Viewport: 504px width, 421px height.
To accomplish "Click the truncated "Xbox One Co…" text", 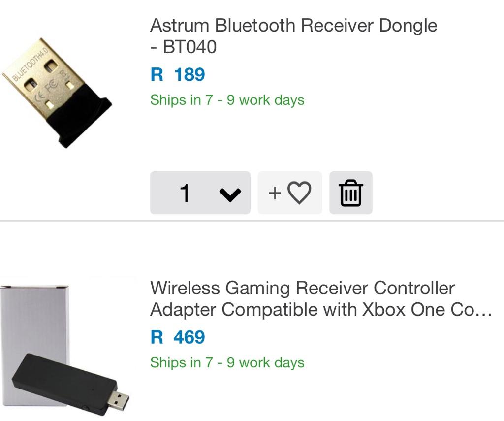I will (x=427, y=309).
